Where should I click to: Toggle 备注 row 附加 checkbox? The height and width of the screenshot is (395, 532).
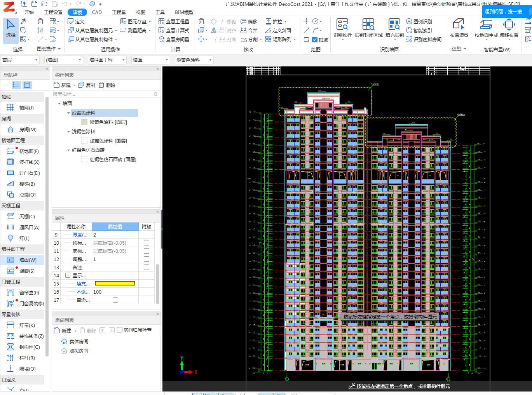(147, 267)
